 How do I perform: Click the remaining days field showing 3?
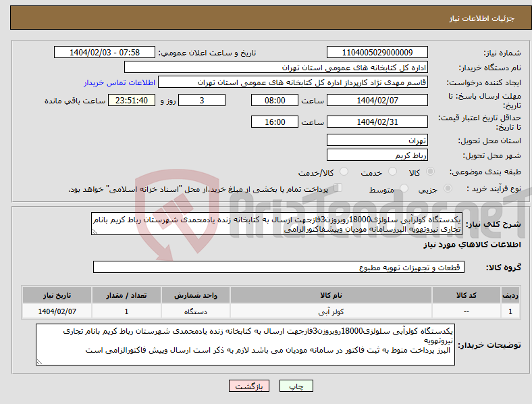coord(202,100)
